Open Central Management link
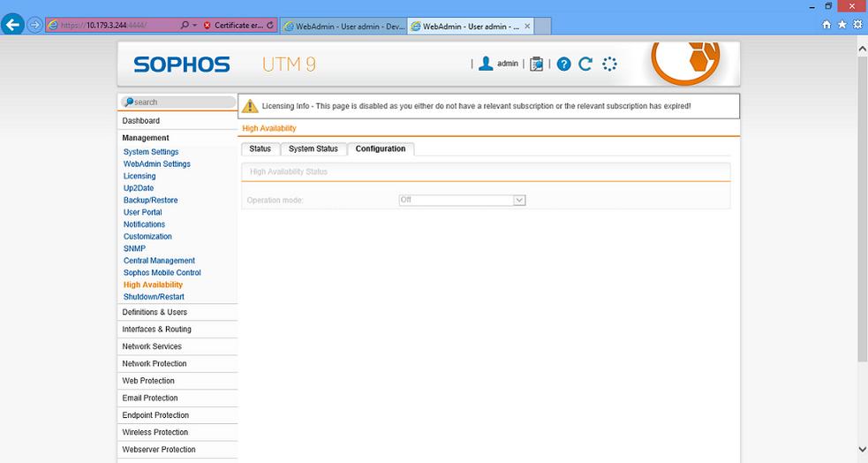 tap(159, 261)
